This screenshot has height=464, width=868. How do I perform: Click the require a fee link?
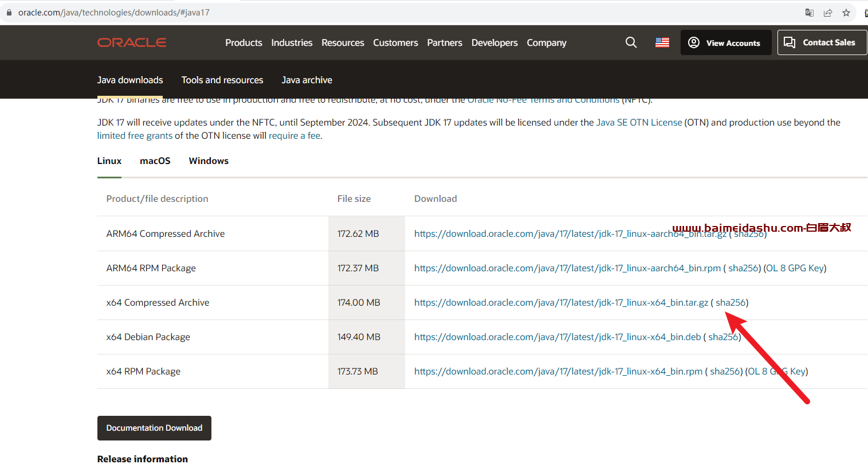click(x=294, y=135)
